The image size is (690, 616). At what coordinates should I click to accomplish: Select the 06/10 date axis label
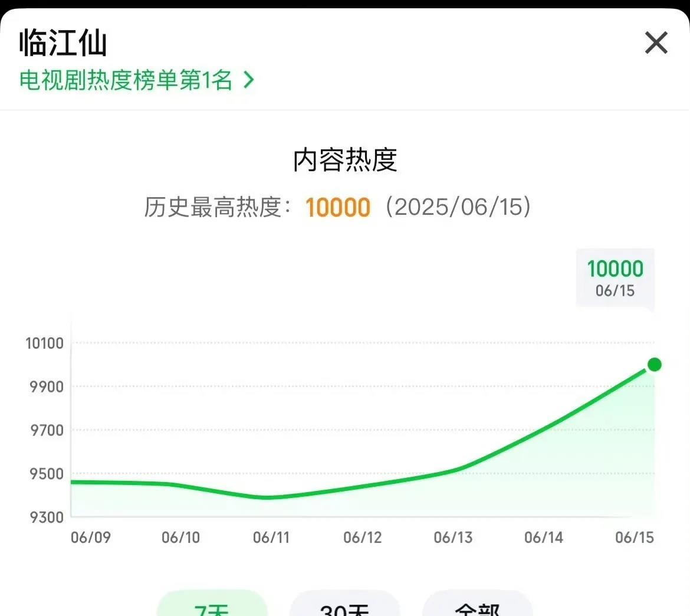coord(181,538)
